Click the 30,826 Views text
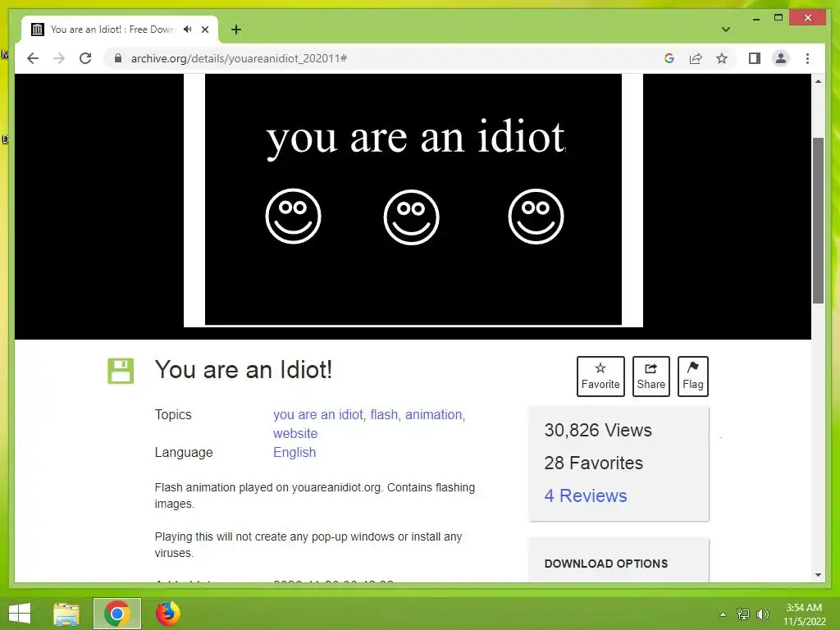840x630 pixels. coord(598,430)
